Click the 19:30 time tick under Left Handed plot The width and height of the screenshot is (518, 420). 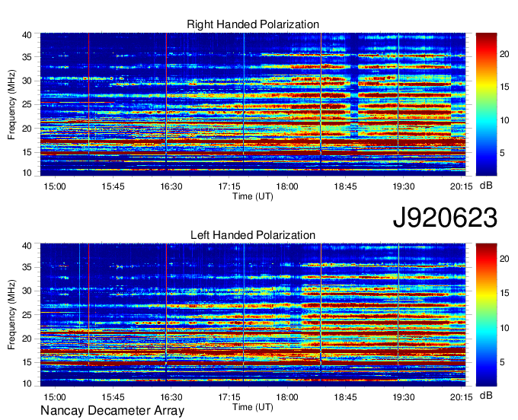404,397
